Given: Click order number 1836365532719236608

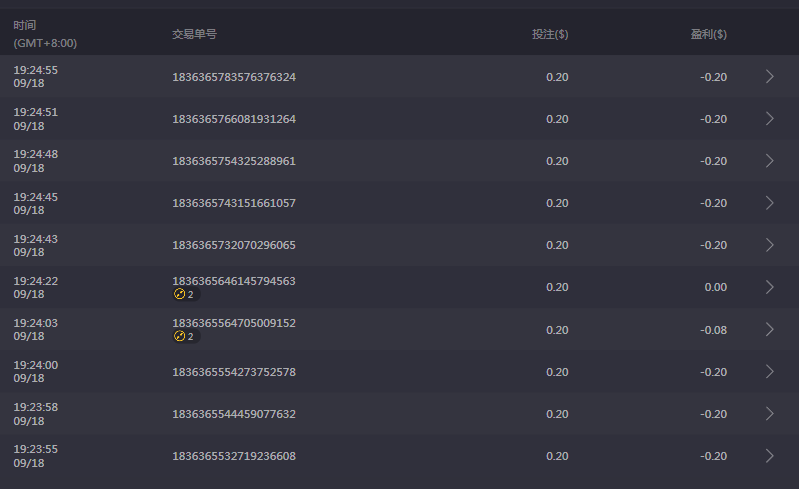Looking at the screenshot, I should pyautogui.click(x=234, y=456).
